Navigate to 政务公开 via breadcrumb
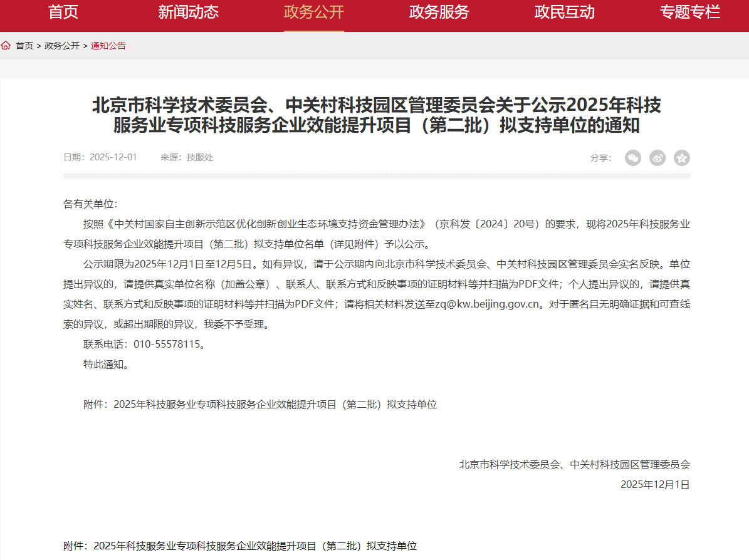This screenshot has width=749, height=560. [x=62, y=46]
